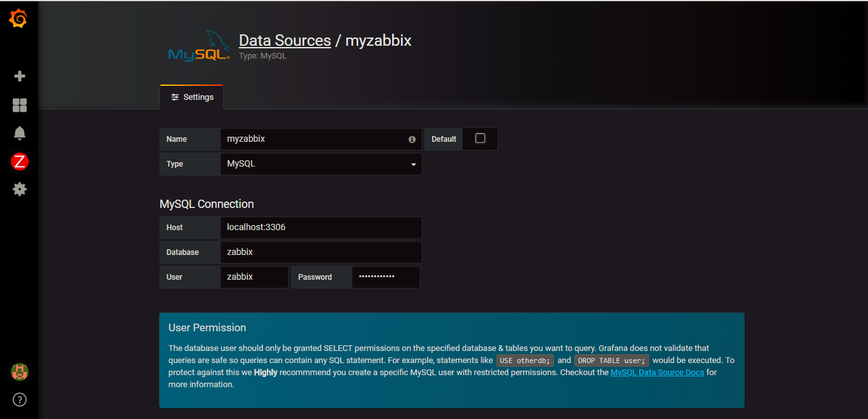Click the MySQL logo image
The width and height of the screenshot is (868, 419).
coord(198,46)
